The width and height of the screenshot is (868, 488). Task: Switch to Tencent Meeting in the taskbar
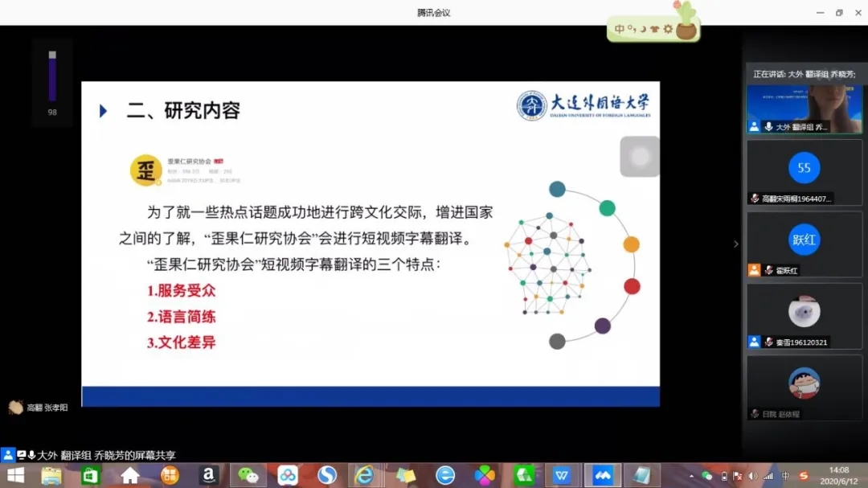pos(602,476)
